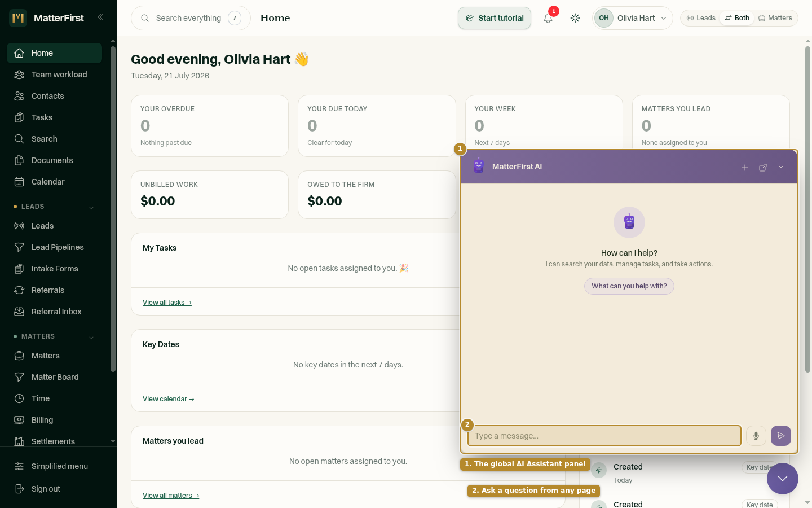Pop out the AI assistant panel
The image size is (812, 508).
[x=763, y=168]
